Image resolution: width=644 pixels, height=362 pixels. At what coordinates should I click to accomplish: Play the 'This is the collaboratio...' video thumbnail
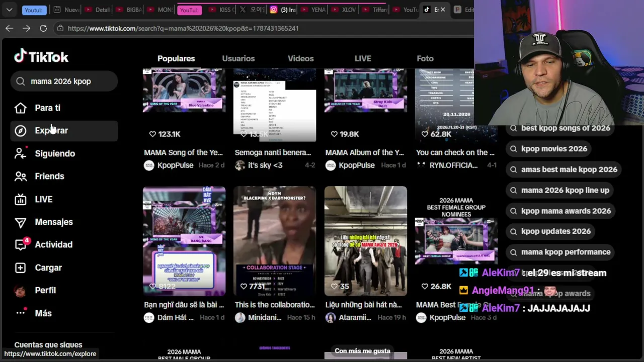[x=275, y=241]
